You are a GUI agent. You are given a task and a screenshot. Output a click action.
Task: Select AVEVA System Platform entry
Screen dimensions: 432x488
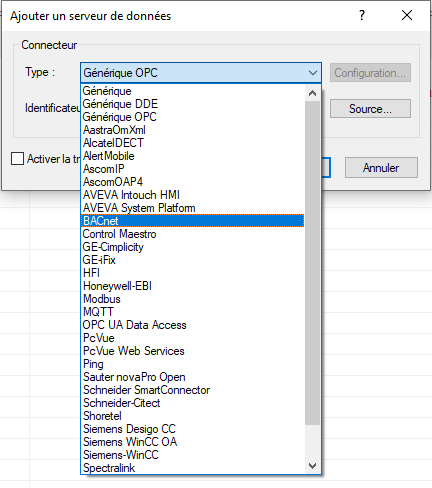click(x=193, y=208)
